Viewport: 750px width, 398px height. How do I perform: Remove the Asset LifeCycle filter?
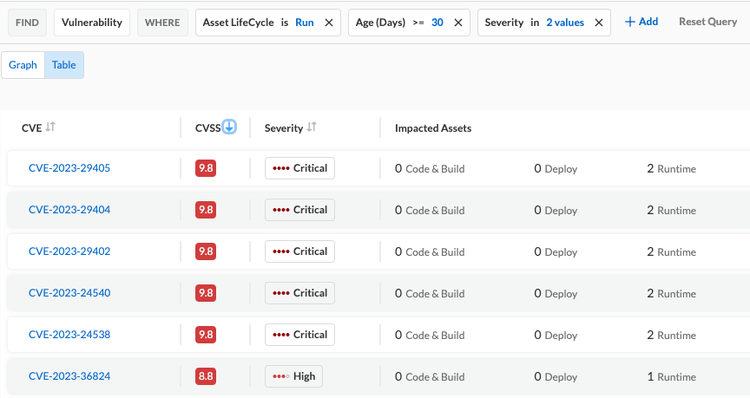pos(329,22)
